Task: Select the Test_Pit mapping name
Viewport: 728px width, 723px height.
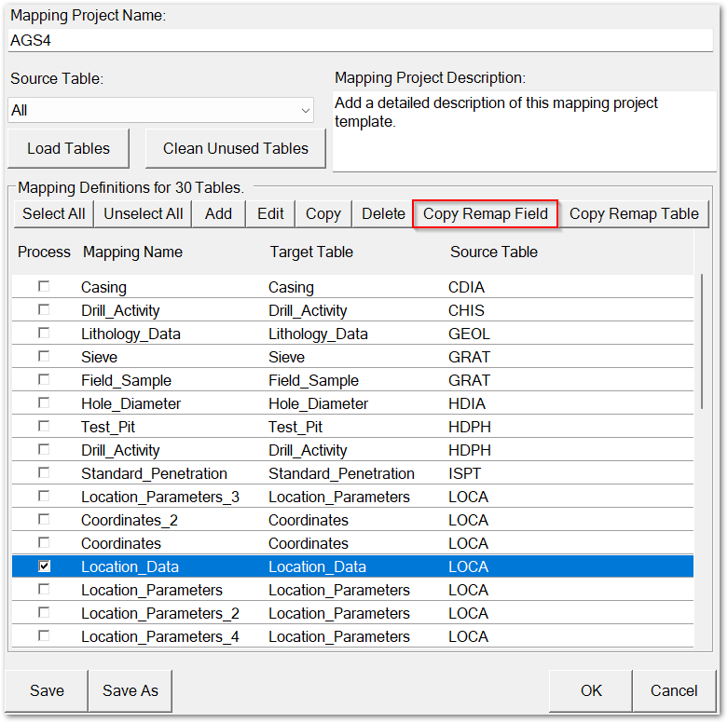Action: click(108, 427)
